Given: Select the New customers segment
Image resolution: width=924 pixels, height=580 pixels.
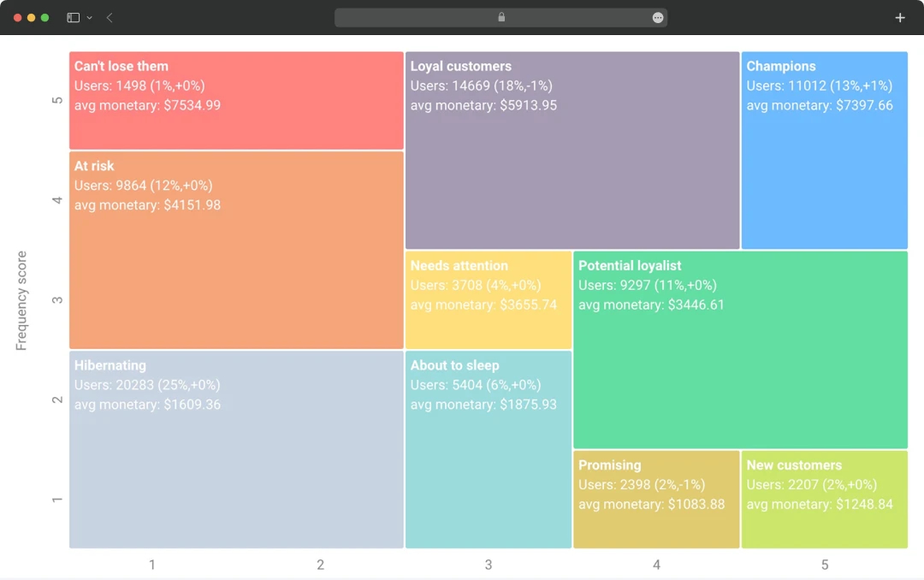Looking at the screenshot, I should click(x=824, y=499).
